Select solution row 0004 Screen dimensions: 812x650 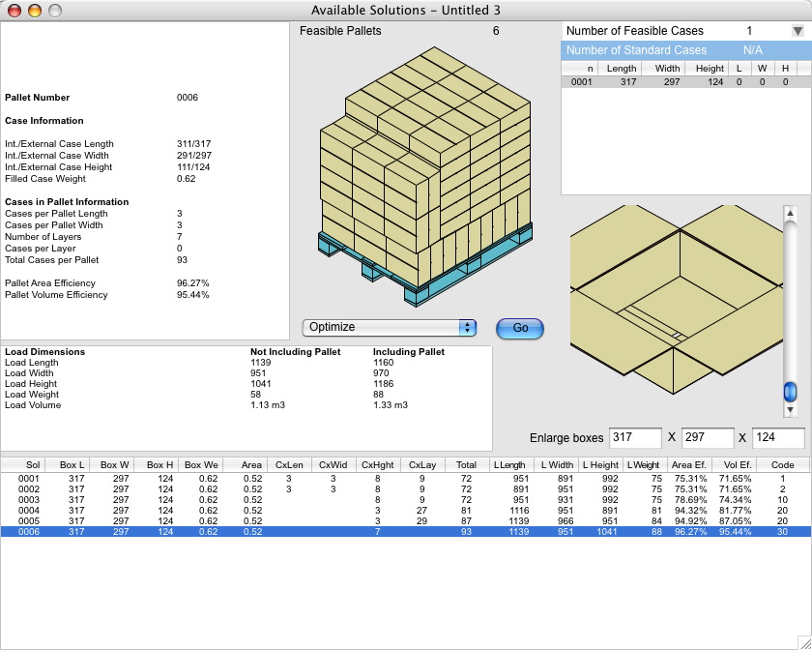[405, 511]
